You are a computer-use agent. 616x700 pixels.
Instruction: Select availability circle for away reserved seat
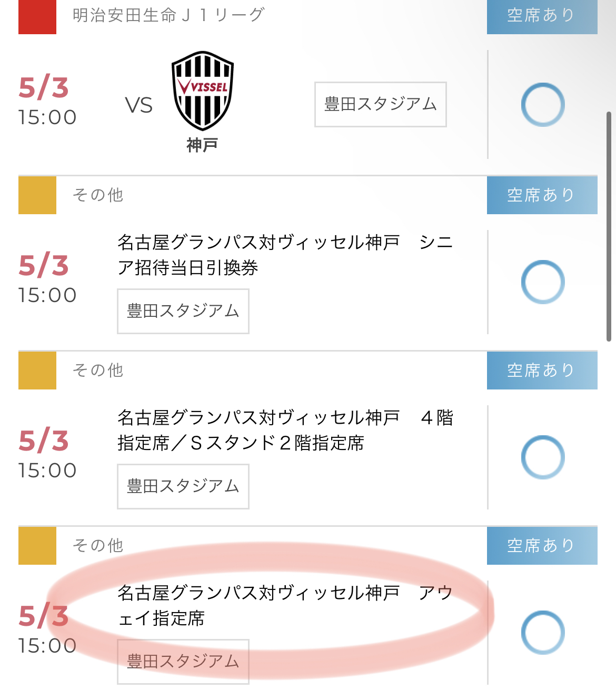pyautogui.click(x=543, y=633)
